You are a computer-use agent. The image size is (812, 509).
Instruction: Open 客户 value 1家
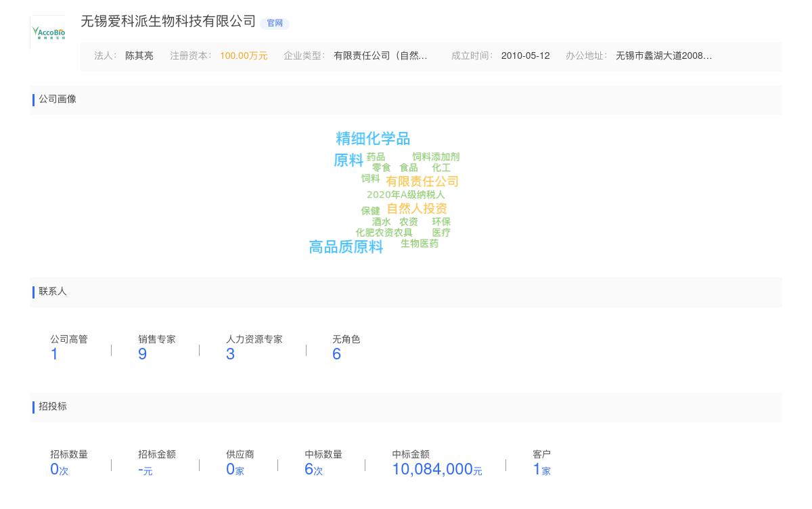click(x=541, y=469)
